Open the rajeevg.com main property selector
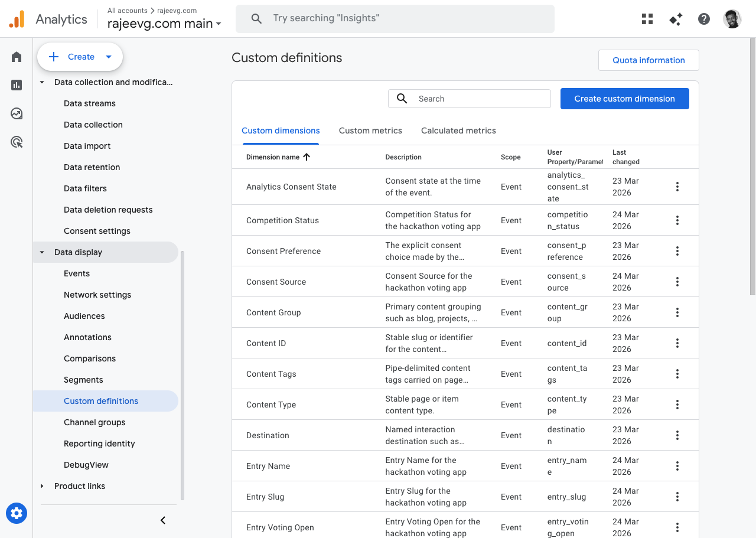This screenshot has width=756, height=538. pos(164,24)
